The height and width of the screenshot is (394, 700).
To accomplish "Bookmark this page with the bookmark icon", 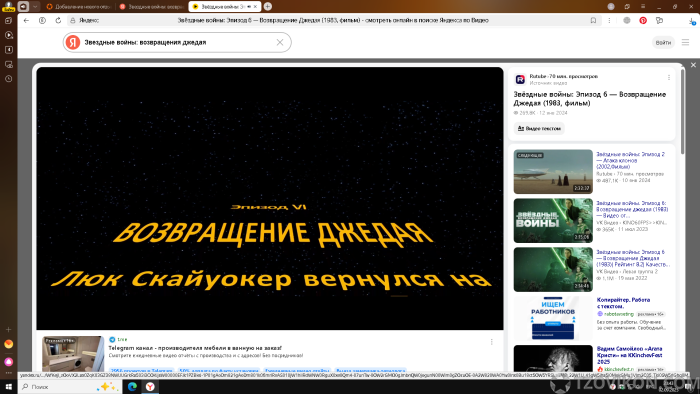I will click(593, 21).
